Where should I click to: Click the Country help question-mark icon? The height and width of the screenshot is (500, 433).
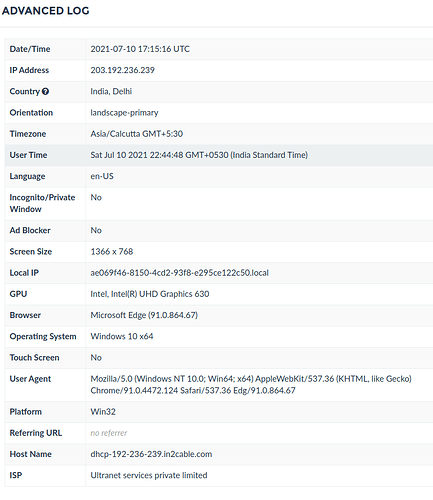coord(46,91)
